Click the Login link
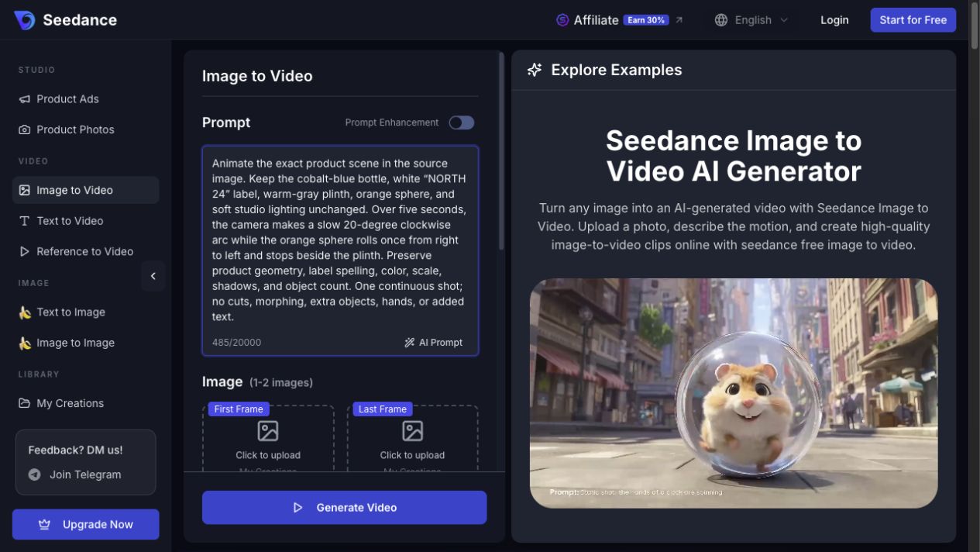 (x=834, y=20)
